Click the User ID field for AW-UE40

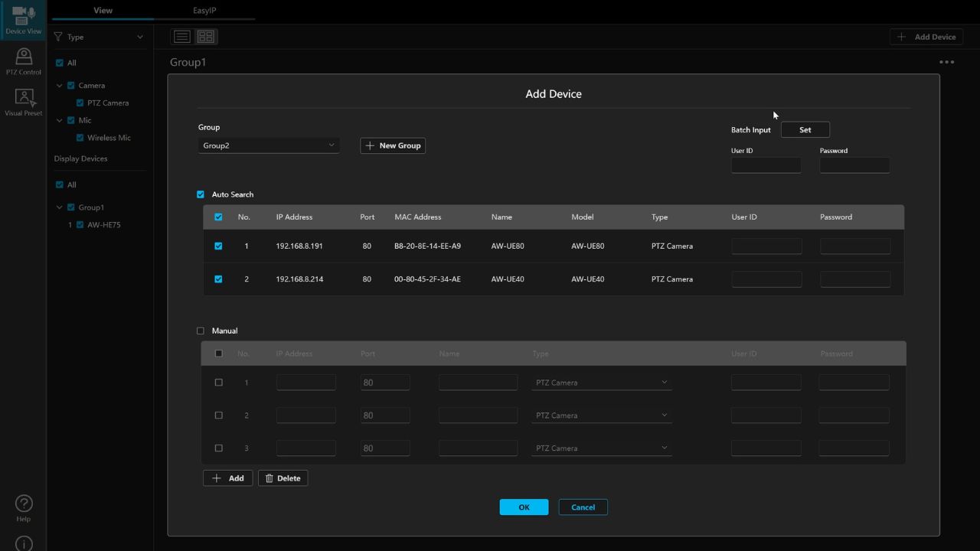pyautogui.click(x=766, y=279)
